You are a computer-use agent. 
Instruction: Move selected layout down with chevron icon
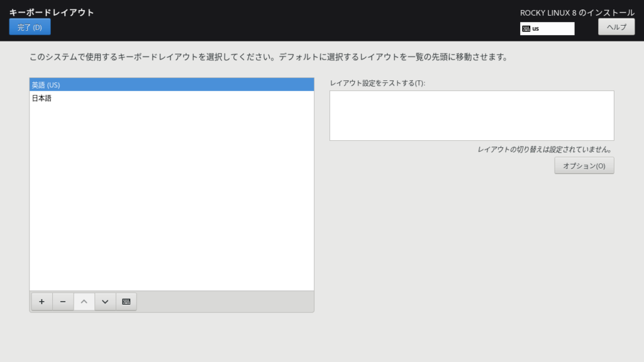coord(105,302)
